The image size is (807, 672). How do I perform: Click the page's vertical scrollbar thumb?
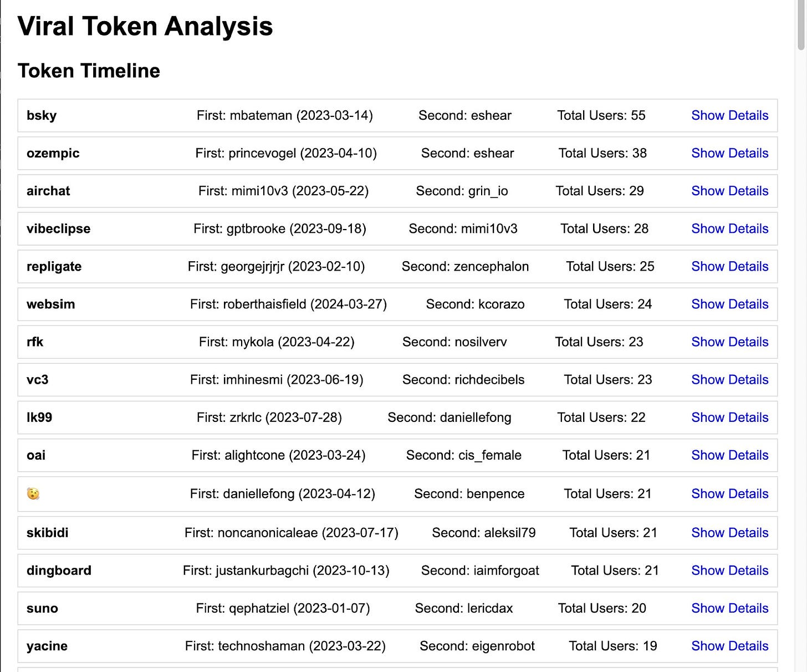pos(801,26)
